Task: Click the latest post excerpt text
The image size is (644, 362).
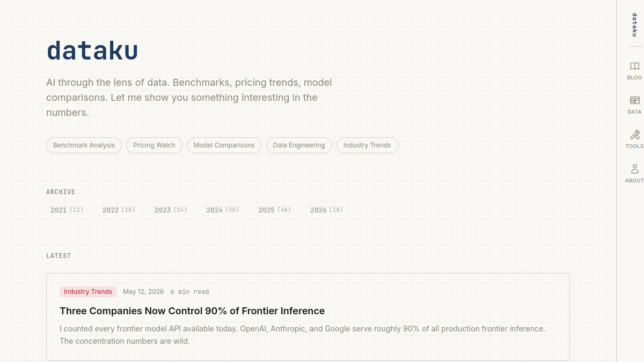Action: click(x=302, y=335)
